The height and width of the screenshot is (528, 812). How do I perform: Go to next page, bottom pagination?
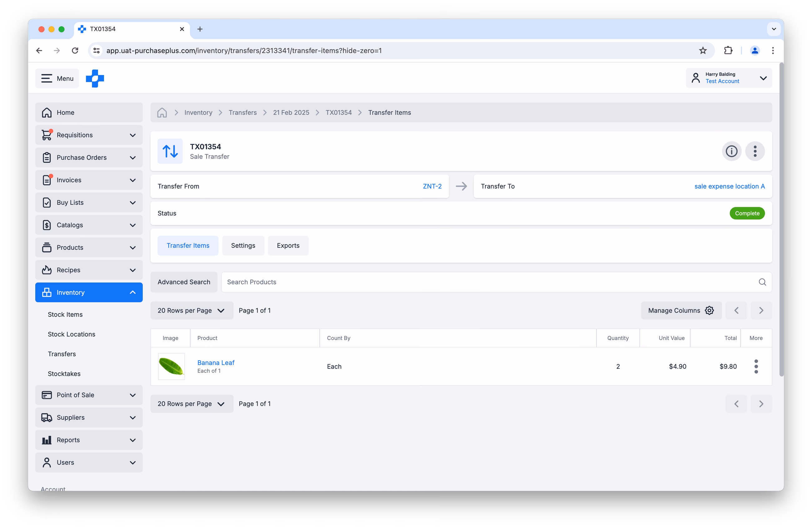(760, 404)
